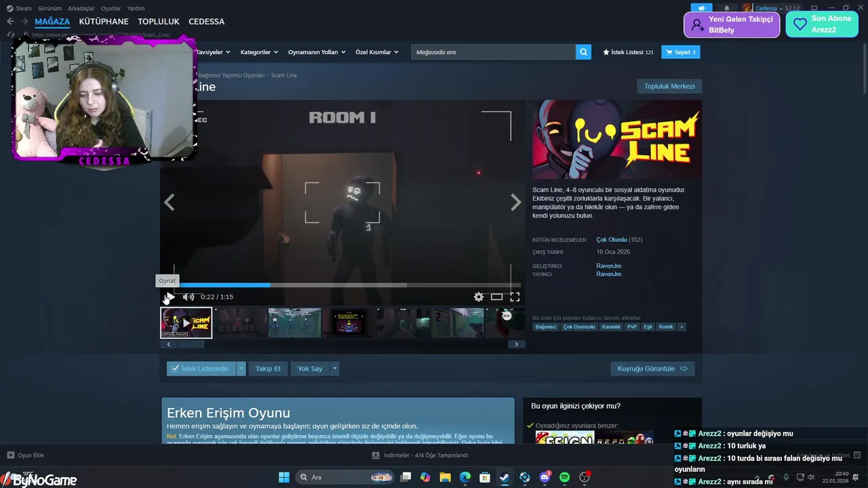Open the Arkadaşlar menu
The image size is (868, 488).
coord(81,8)
